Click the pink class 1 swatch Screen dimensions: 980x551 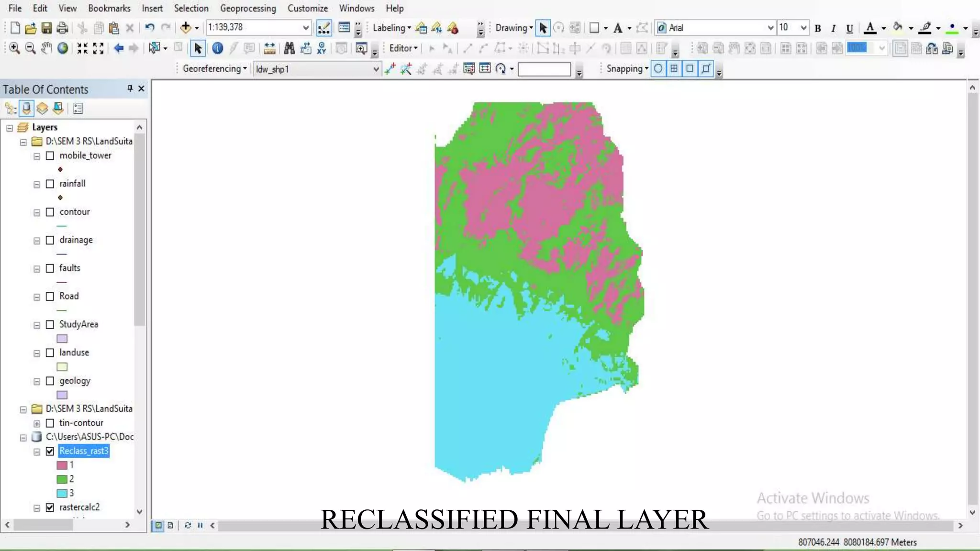tap(62, 465)
